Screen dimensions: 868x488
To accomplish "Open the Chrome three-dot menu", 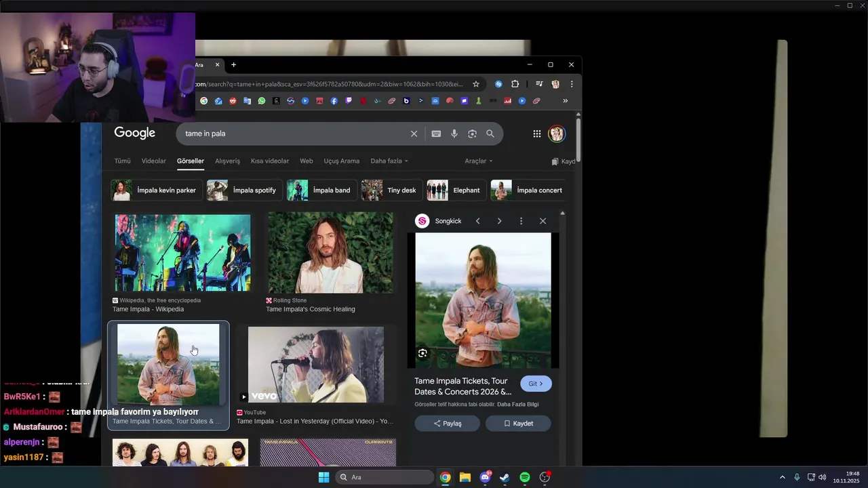I will 572,84.
